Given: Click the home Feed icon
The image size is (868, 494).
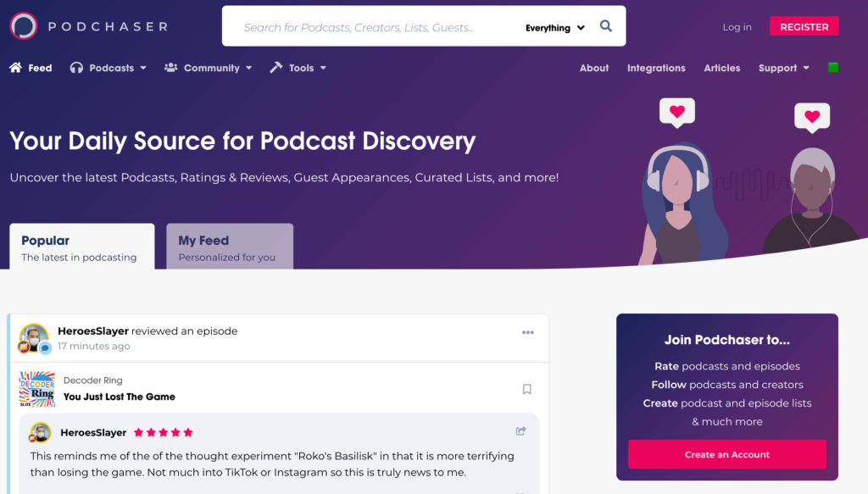Looking at the screenshot, I should pos(15,68).
